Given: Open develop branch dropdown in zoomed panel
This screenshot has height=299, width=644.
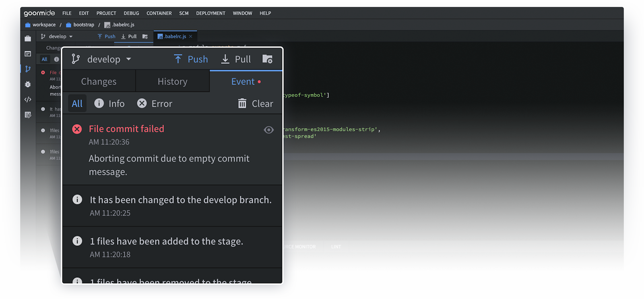Looking at the screenshot, I should (x=101, y=59).
